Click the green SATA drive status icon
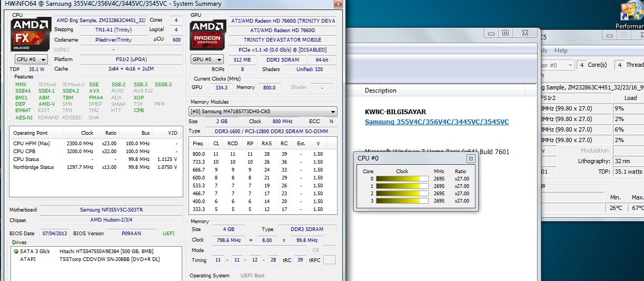644x281 pixels. click(x=16, y=252)
